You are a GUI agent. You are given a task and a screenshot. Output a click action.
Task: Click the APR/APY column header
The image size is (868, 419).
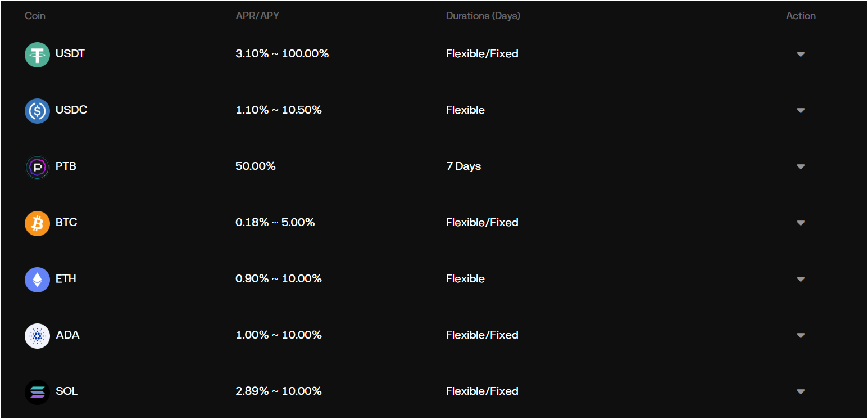[257, 16]
